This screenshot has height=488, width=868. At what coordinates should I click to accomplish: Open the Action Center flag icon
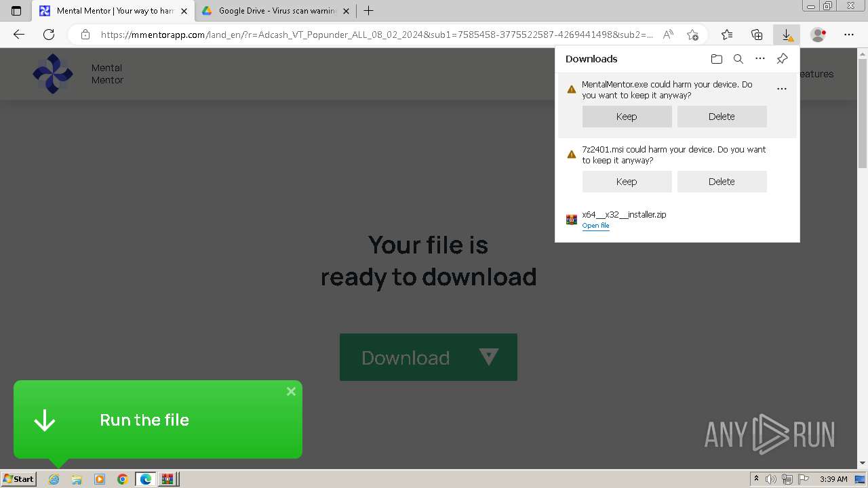[804, 479]
